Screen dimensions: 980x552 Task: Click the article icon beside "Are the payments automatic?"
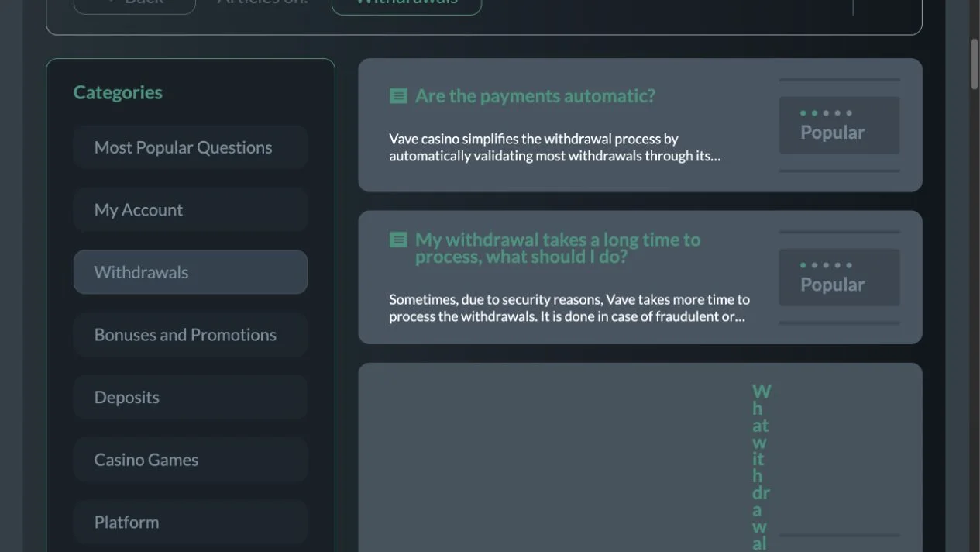pos(398,96)
